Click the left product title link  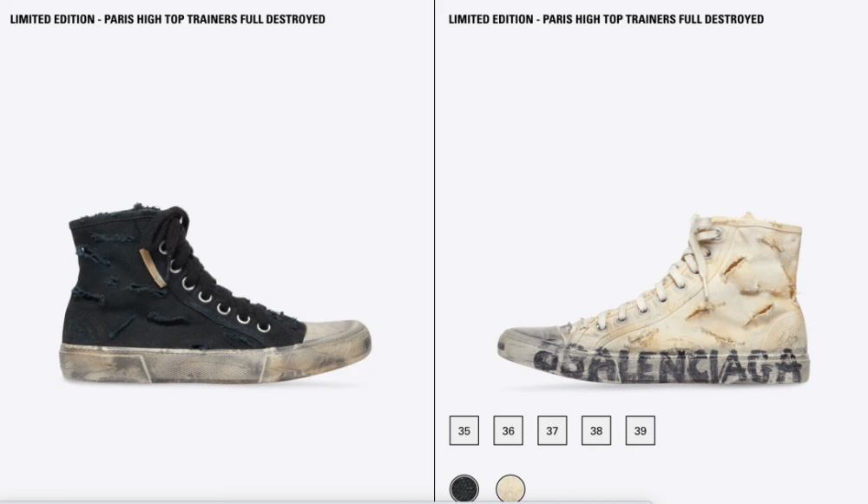click(168, 19)
